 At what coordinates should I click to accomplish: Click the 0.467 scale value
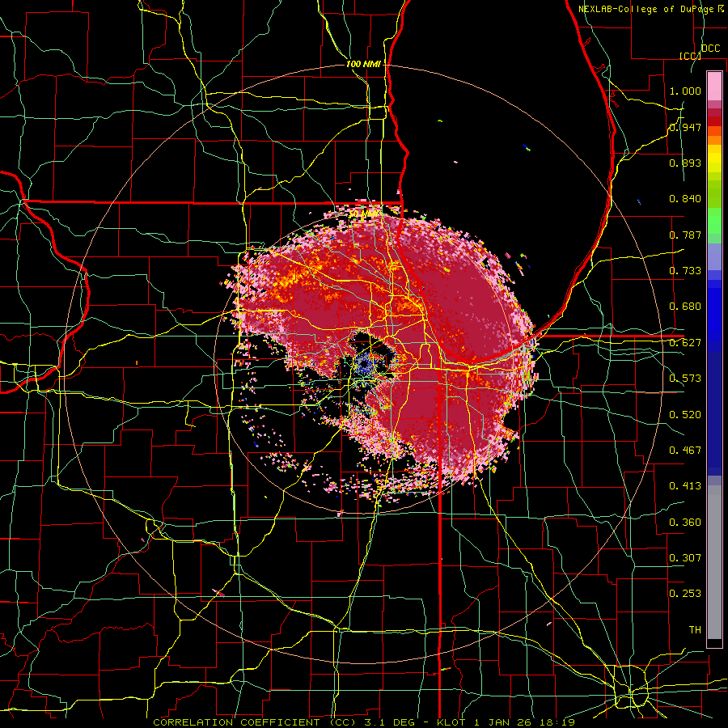(x=685, y=451)
